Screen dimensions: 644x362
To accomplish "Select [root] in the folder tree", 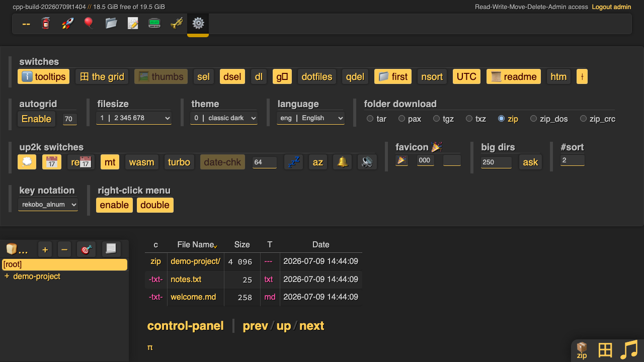I will tap(64, 264).
